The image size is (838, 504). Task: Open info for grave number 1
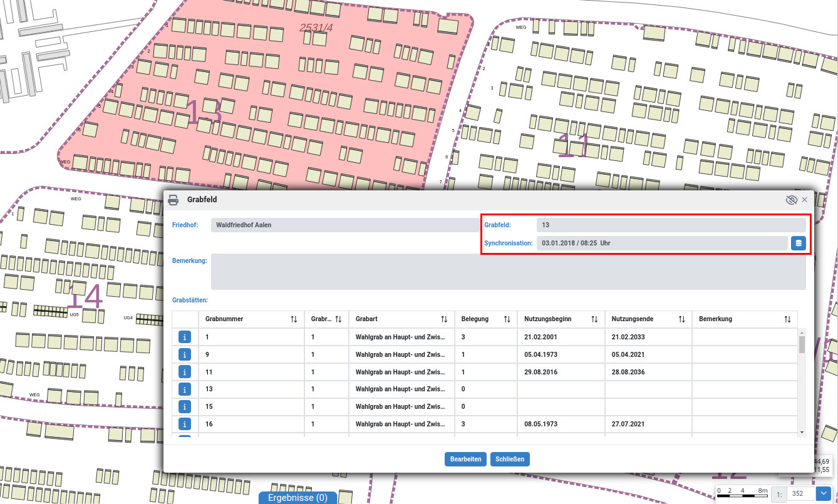(x=185, y=337)
